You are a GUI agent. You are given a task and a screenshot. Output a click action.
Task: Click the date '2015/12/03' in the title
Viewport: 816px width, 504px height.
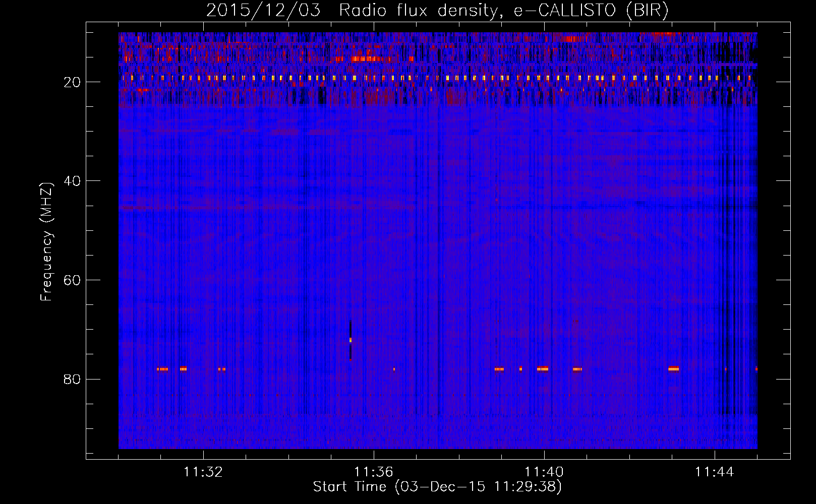click(263, 11)
